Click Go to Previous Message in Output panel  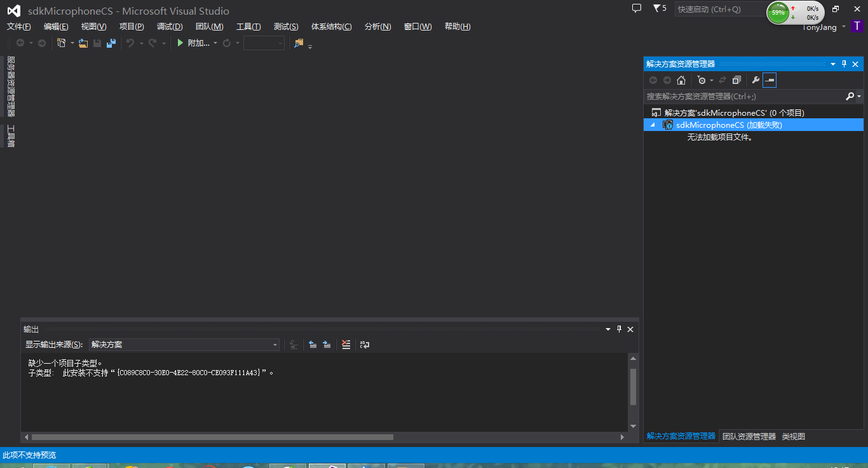[313, 345]
